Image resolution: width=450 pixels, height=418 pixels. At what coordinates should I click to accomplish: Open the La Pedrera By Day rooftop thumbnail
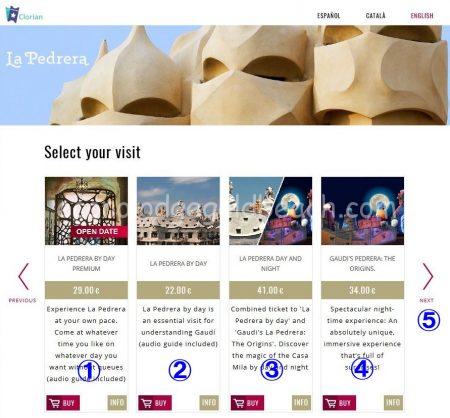[178, 211]
